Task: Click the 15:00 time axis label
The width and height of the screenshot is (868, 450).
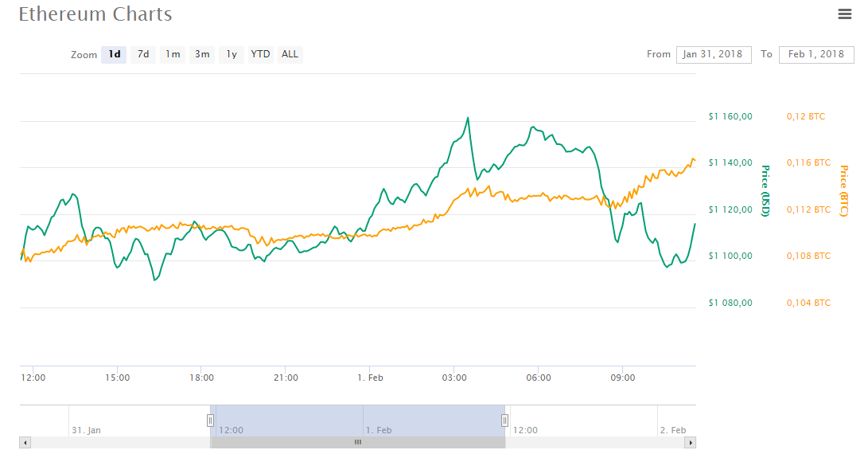Action: click(x=118, y=378)
